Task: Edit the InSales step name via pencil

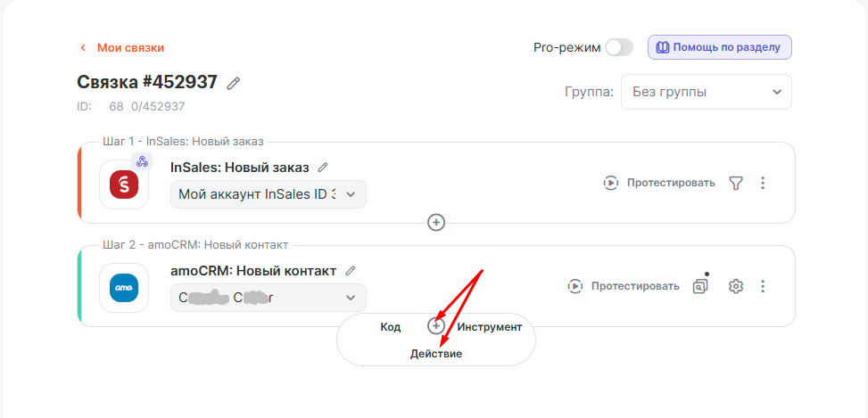Action: [323, 168]
